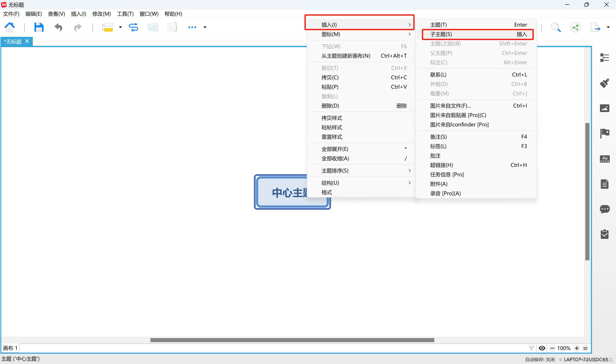Toggle the eye visibility icon in status bar
616x364 pixels.
[542, 348]
